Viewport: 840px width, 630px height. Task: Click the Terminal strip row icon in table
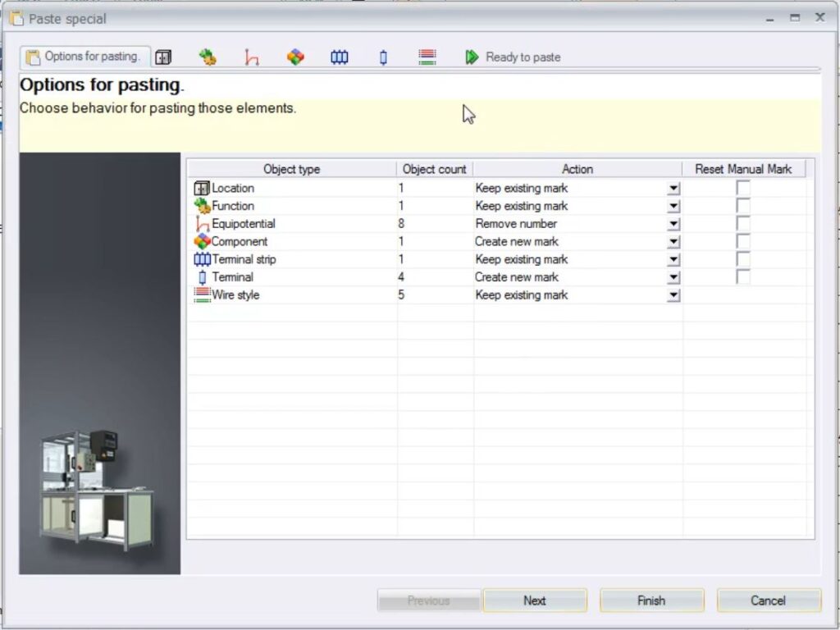click(x=202, y=259)
